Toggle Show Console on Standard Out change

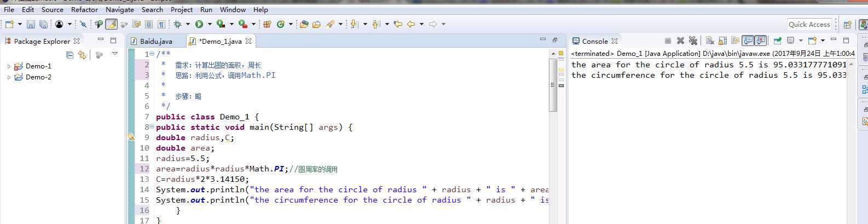click(x=748, y=41)
